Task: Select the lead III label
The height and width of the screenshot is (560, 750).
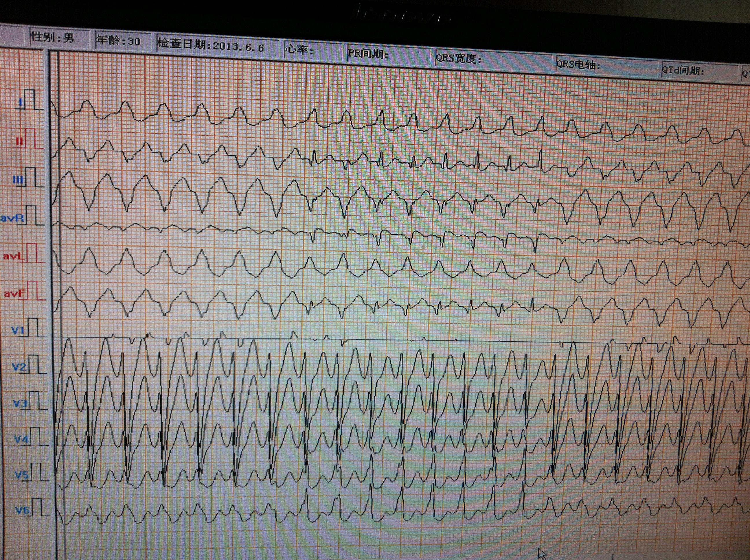Action: tap(18, 179)
